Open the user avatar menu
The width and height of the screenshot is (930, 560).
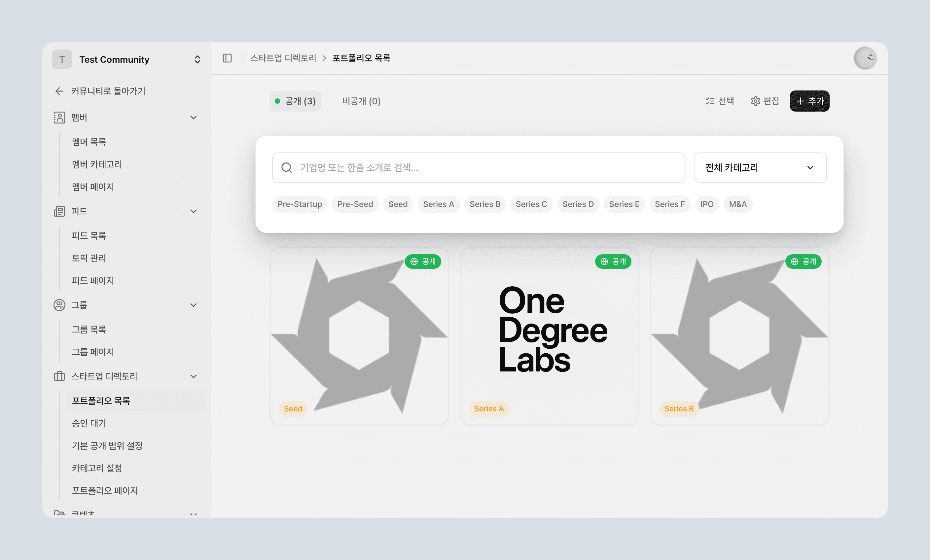[x=865, y=58]
